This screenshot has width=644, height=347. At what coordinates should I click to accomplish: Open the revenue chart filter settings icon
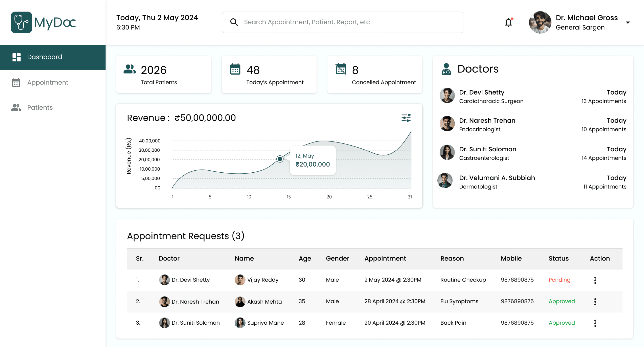406,118
